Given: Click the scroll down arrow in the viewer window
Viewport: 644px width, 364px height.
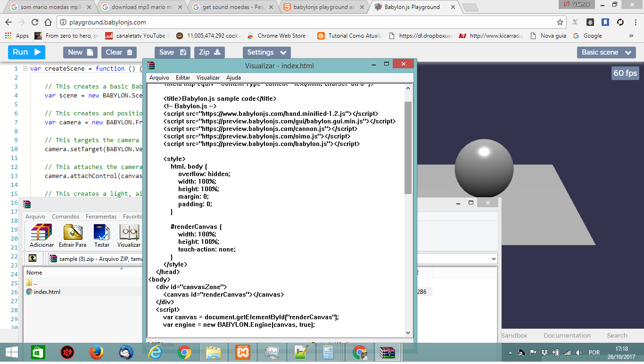Looking at the screenshot, I should tap(408, 333).
